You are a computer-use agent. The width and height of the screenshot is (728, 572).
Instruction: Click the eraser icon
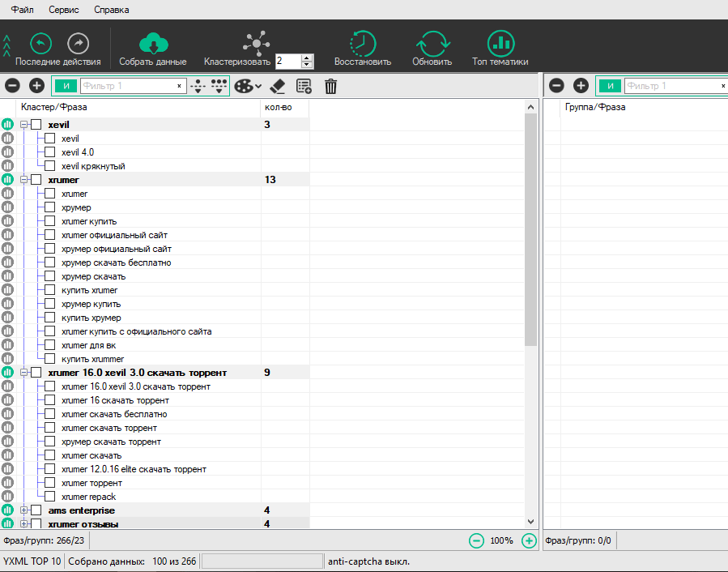278,86
